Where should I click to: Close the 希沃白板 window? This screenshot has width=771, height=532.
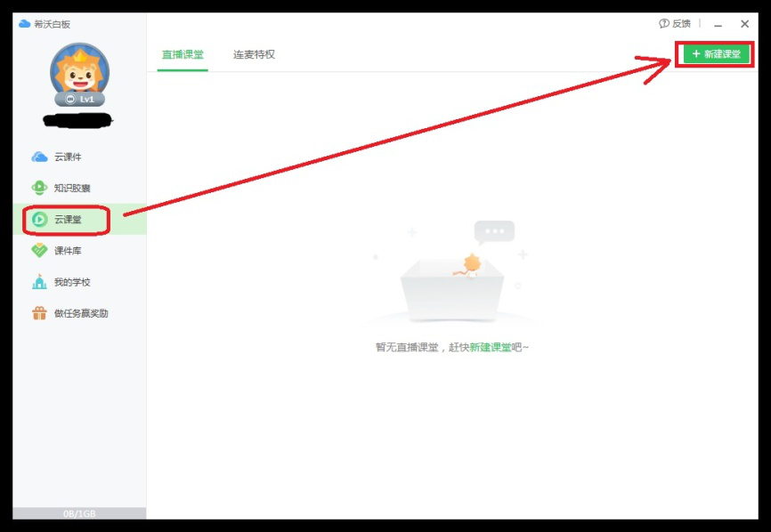click(744, 24)
